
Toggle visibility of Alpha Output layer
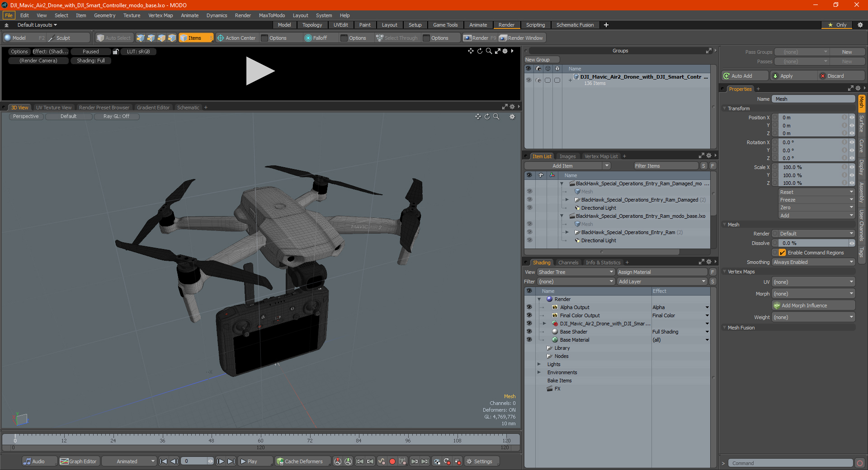coord(529,307)
